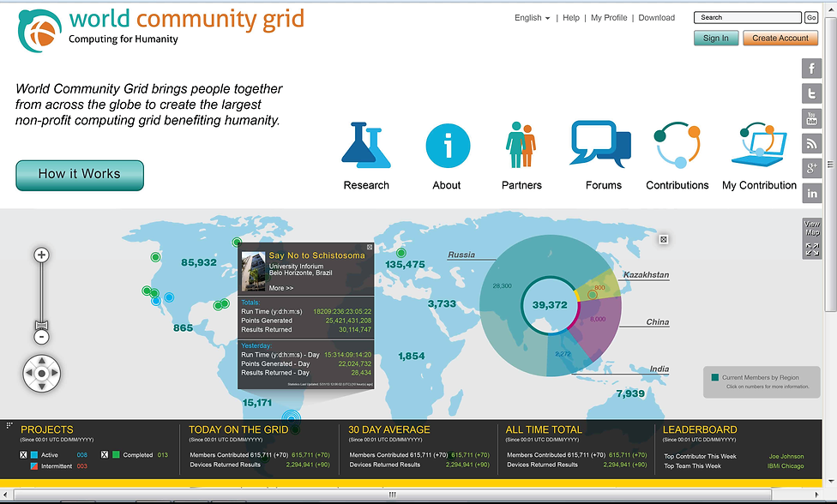This screenshot has height=504, width=837.
Task: Click the 3,733 member count
Action: (442, 304)
